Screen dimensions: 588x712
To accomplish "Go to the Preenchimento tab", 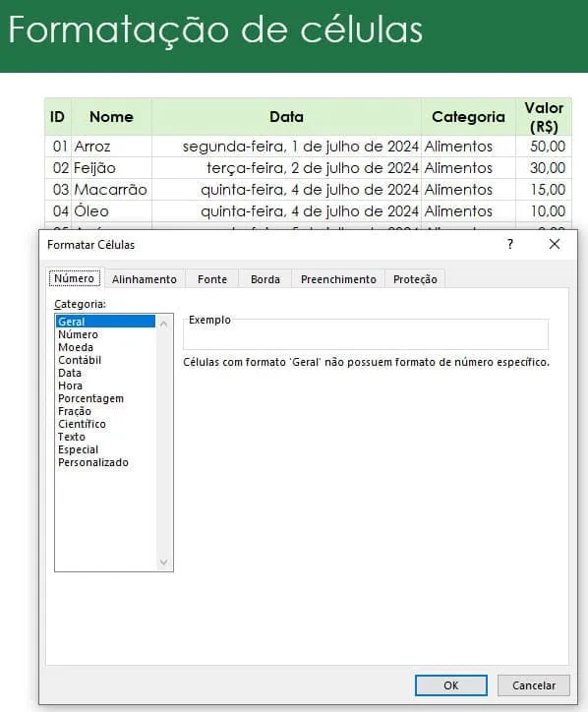I will pos(338,279).
